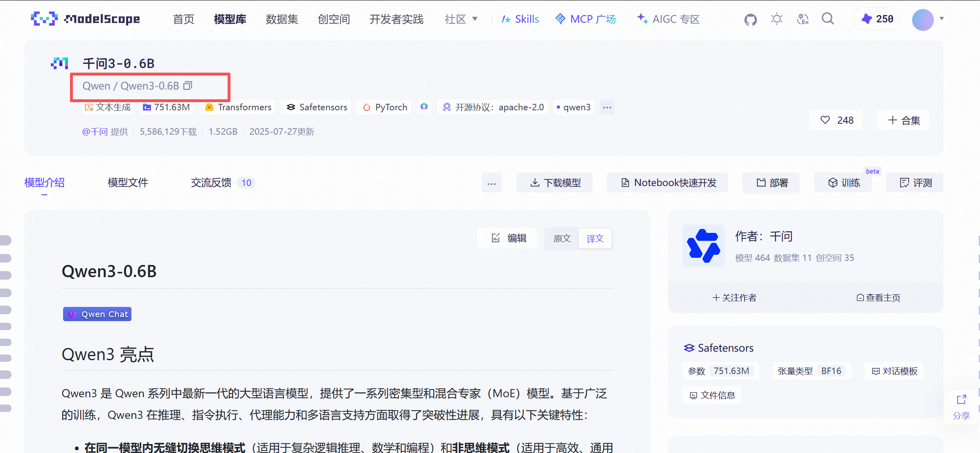Screen dimensions: 980x453
Task: Select the Safetensors tag in the header
Action: (317, 107)
